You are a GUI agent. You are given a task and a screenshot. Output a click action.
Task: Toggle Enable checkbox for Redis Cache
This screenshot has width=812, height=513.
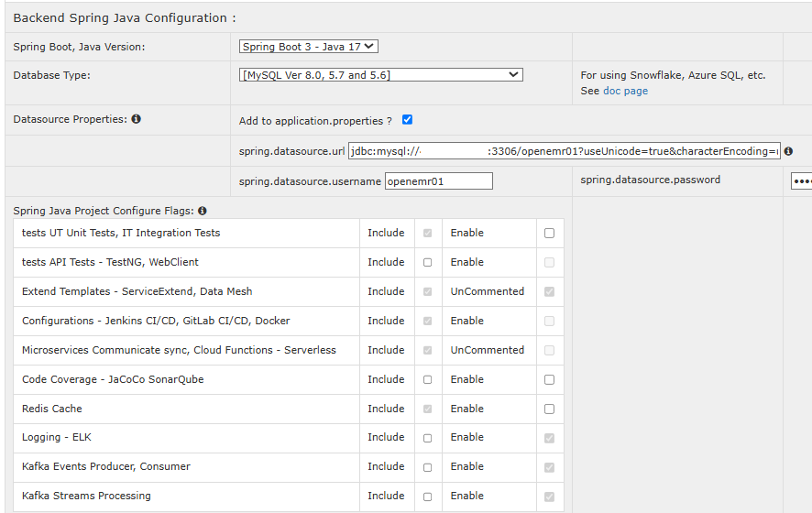pyautogui.click(x=550, y=409)
